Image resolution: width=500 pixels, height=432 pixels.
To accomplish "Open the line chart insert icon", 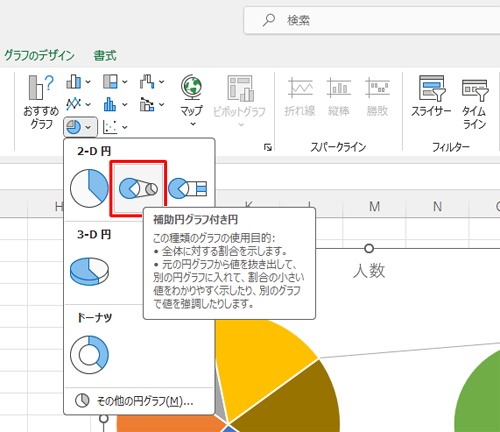I will (x=73, y=104).
